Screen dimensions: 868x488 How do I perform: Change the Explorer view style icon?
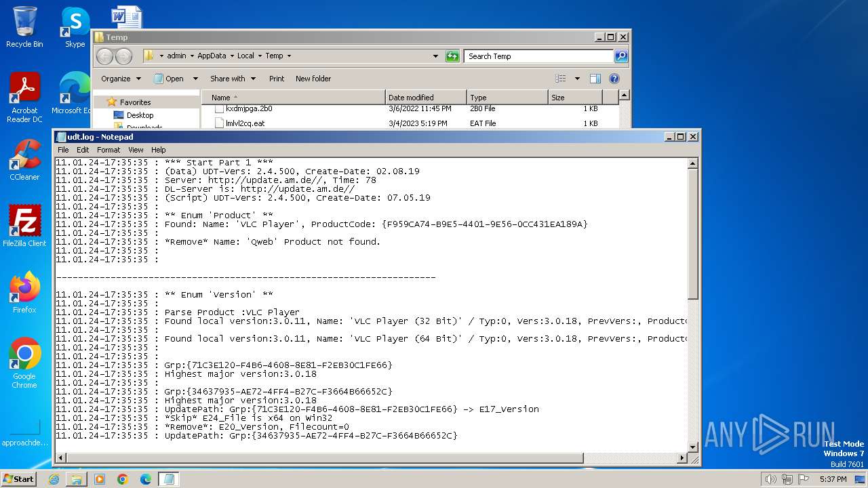[560, 79]
